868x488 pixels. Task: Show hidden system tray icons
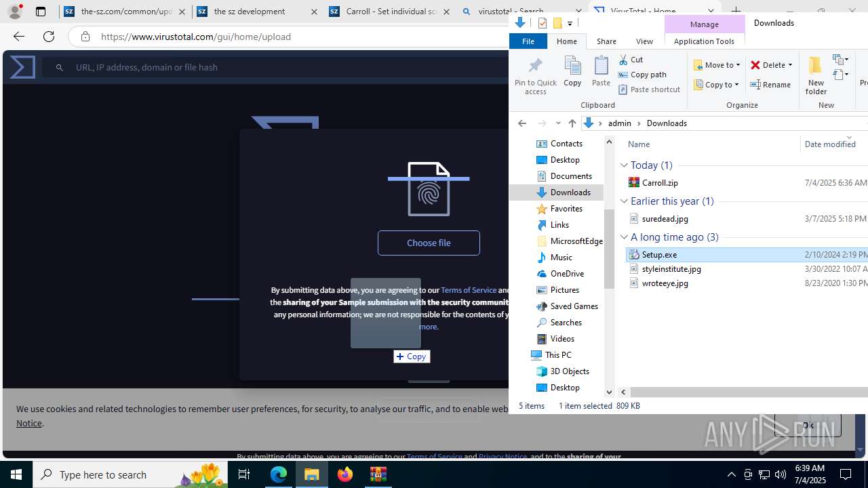731,474
